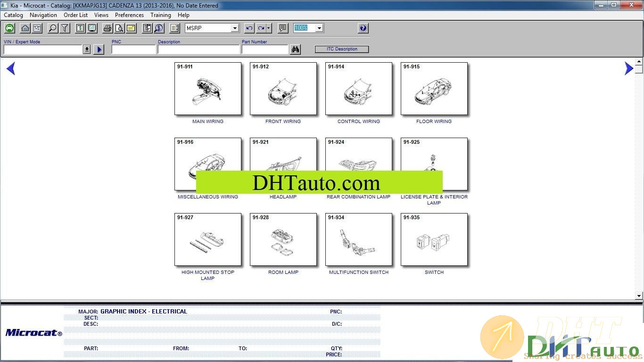The width and height of the screenshot is (644, 362).
Task: Go to previous page with left blue arrow
Action: coord(11,68)
